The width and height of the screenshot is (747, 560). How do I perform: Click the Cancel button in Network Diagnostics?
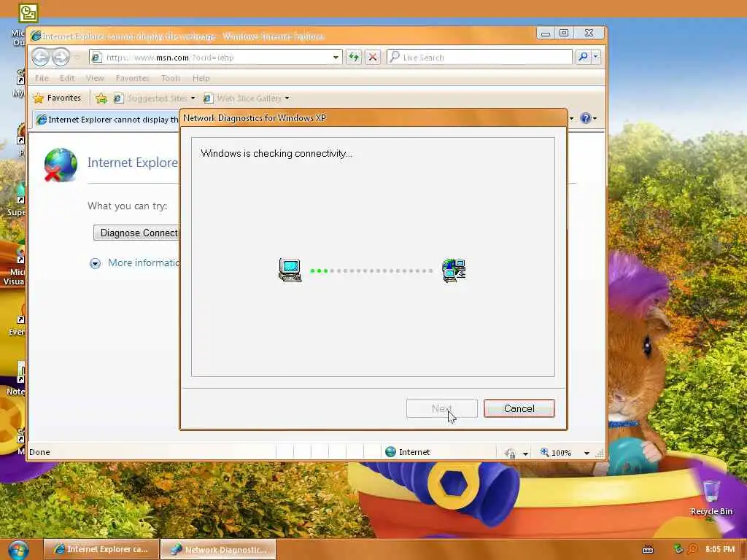click(519, 408)
